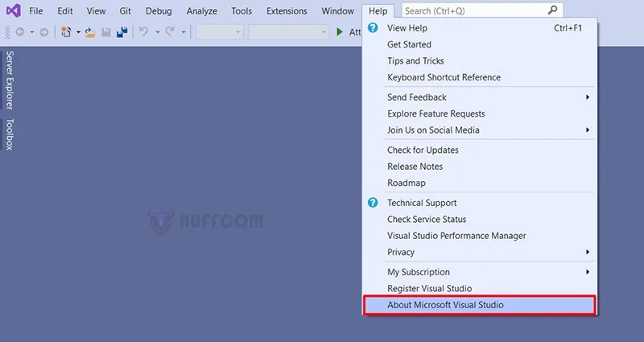Select Register Visual Studio
This screenshot has height=342, width=644.
479,288
